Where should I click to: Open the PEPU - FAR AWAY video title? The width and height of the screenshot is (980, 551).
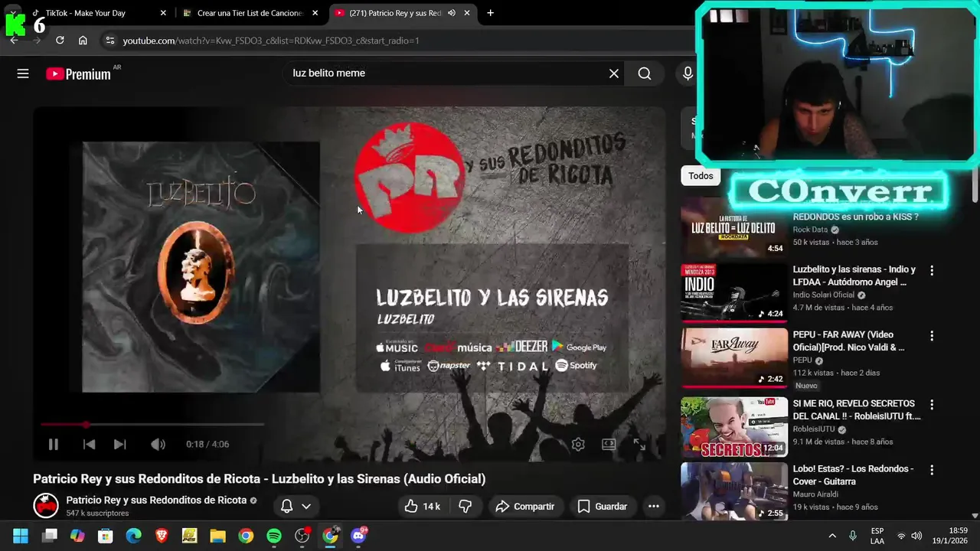(848, 341)
